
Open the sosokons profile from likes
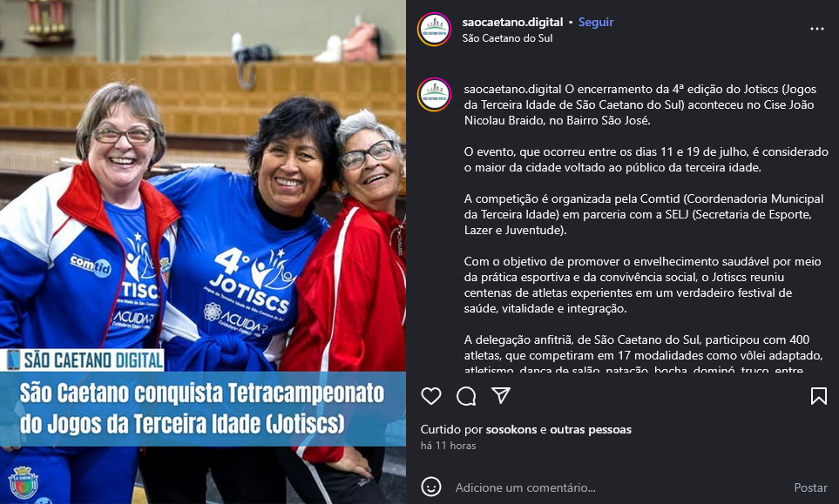[511, 430]
